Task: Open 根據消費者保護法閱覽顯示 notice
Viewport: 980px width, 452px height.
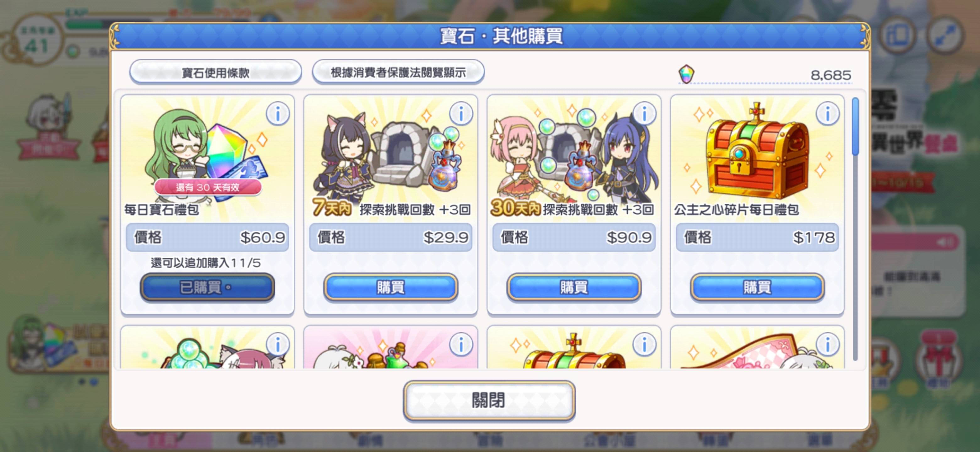Action: click(398, 72)
